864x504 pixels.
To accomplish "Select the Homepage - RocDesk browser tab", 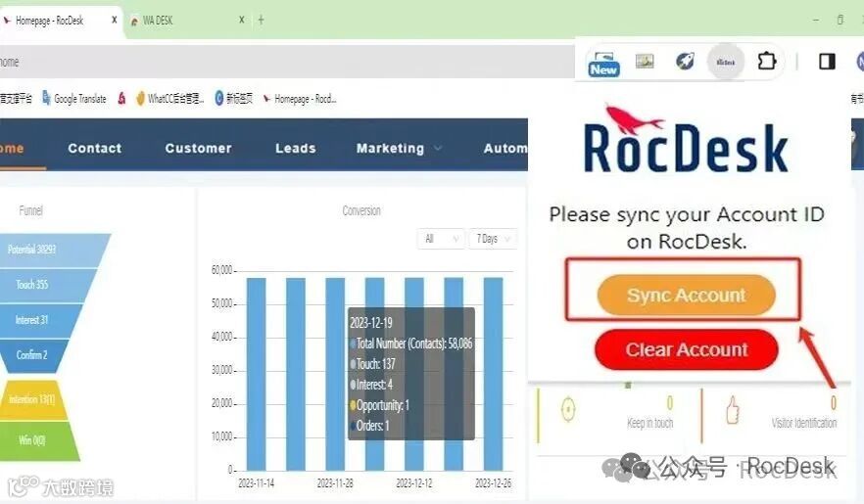I will point(58,21).
